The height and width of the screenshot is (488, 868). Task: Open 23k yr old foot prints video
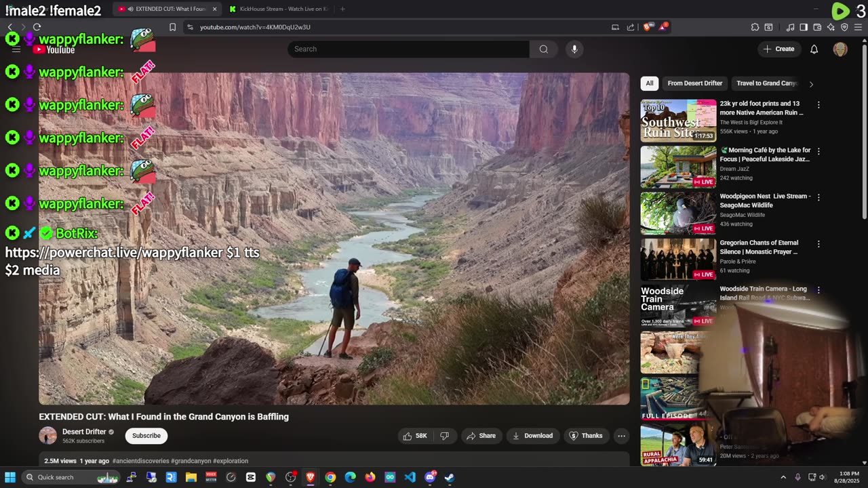tap(762, 108)
